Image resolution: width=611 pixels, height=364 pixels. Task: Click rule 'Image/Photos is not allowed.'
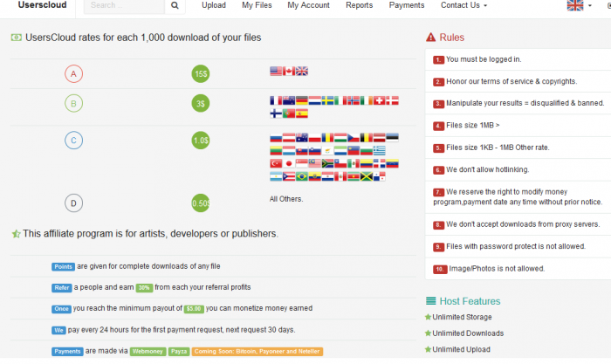[497, 269]
